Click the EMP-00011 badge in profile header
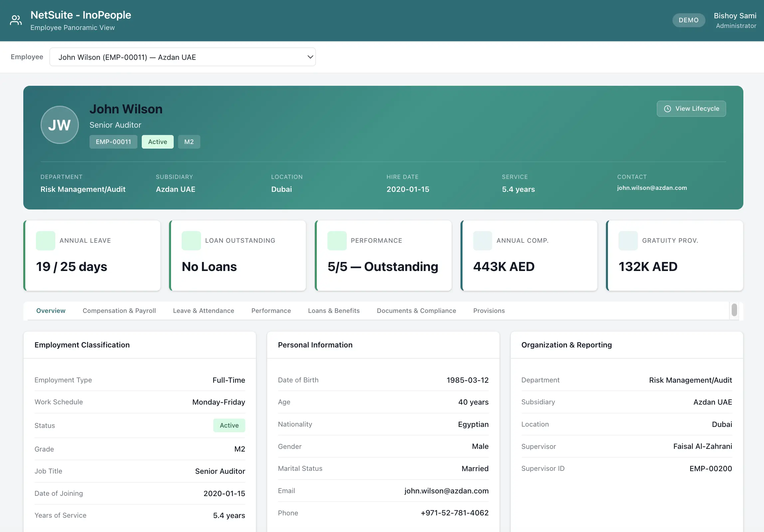 tap(113, 142)
